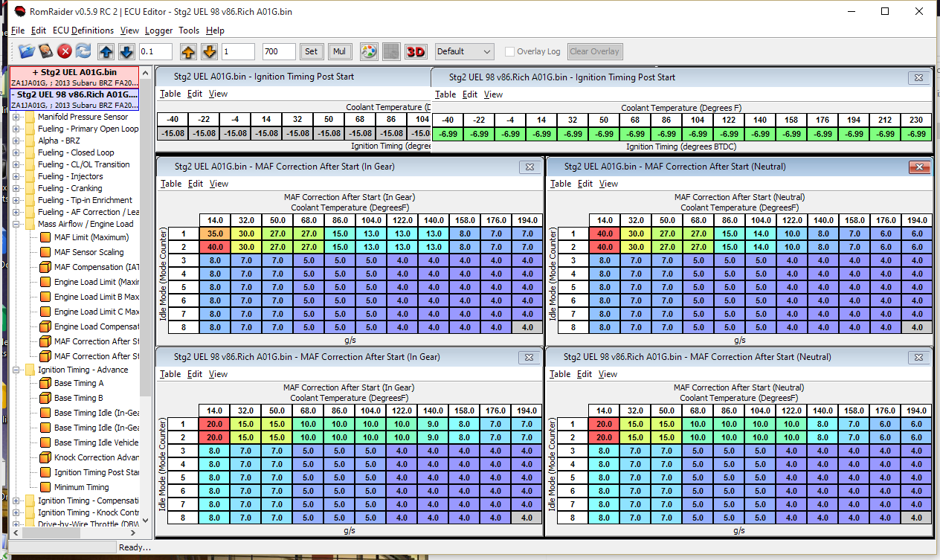Click the value field containing 700
The width and height of the screenshot is (940, 560).
click(279, 51)
